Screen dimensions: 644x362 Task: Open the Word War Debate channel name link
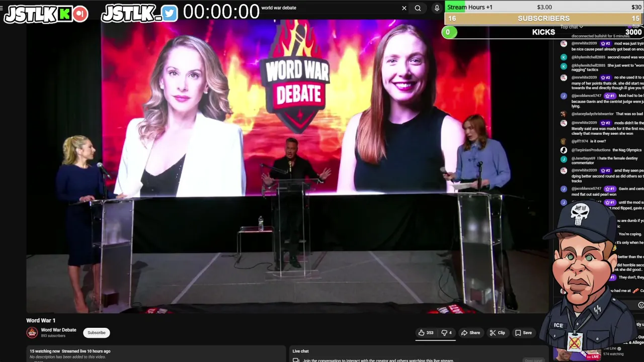pos(59,330)
